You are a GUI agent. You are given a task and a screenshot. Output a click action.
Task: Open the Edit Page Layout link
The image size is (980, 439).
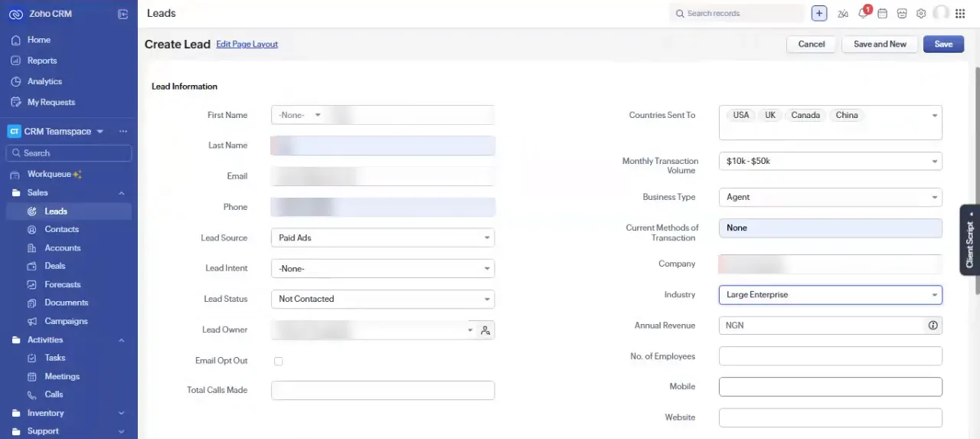coord(247,44)
